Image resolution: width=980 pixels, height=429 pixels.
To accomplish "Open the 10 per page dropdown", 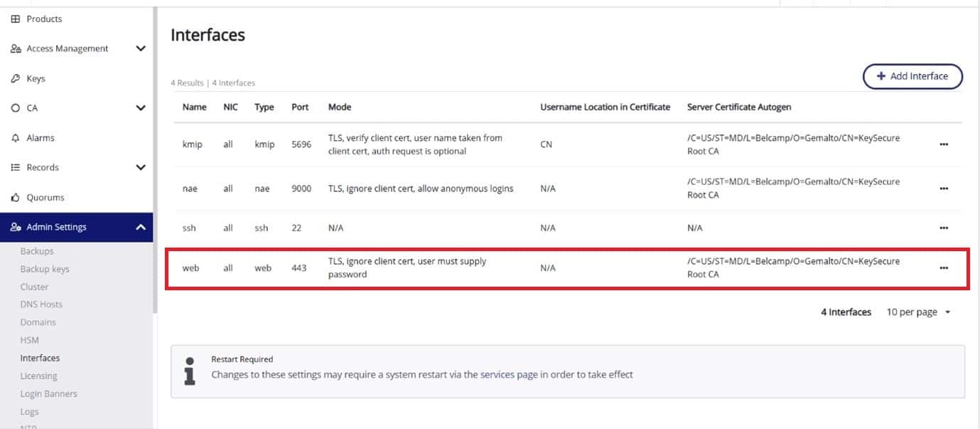I will (918, 312).
